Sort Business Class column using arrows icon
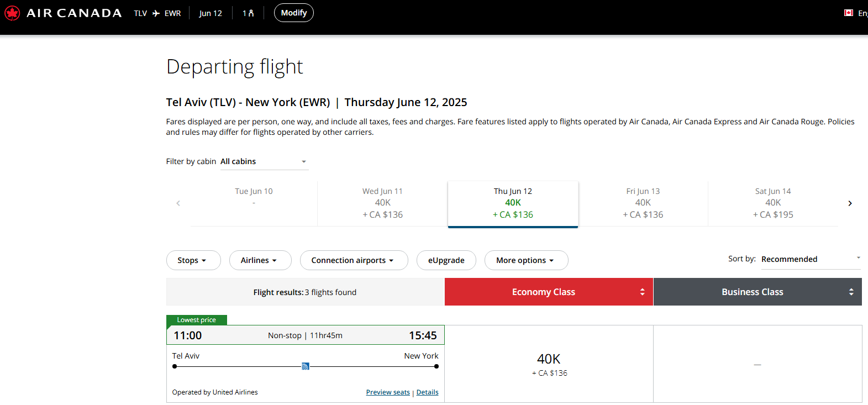868x405 pixels. point(851,292)
